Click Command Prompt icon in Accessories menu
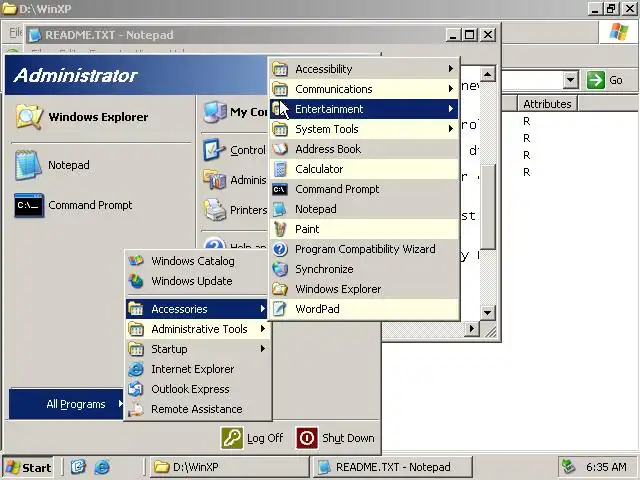Image resolution: width=640 pixels, height=480 pixels. pyautogui.click(x=280, y=189)
